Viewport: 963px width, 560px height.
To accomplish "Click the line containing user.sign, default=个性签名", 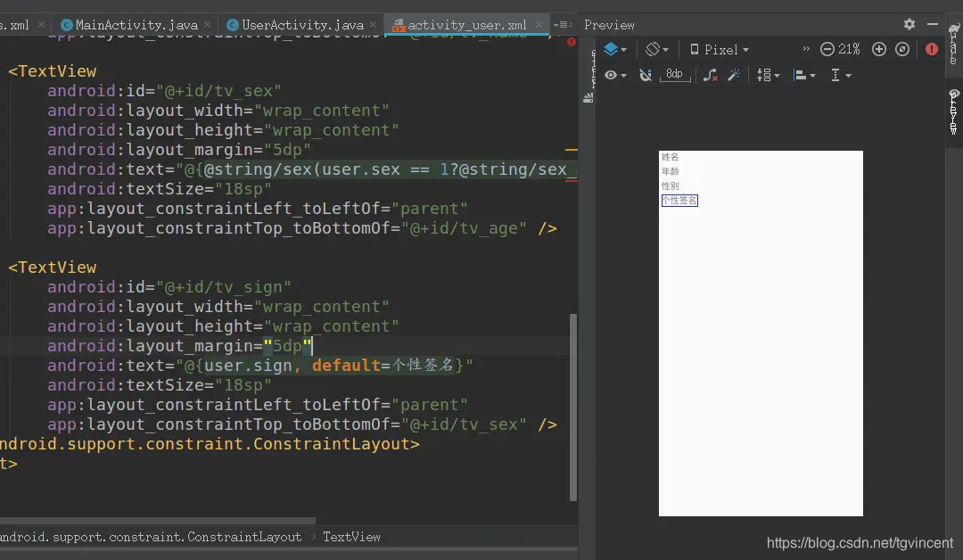I will (259, 366).
